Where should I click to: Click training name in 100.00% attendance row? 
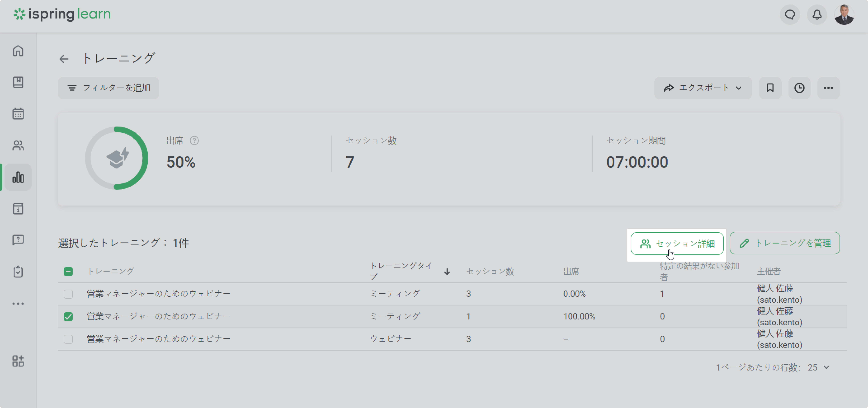coord(158,316)
